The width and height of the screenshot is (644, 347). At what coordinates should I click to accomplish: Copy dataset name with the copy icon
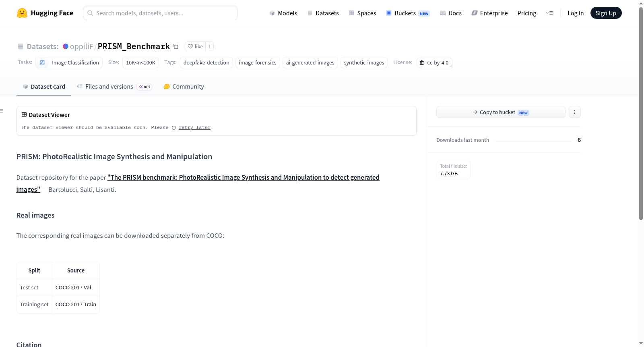pyautogui.click(x=175, y=46)
